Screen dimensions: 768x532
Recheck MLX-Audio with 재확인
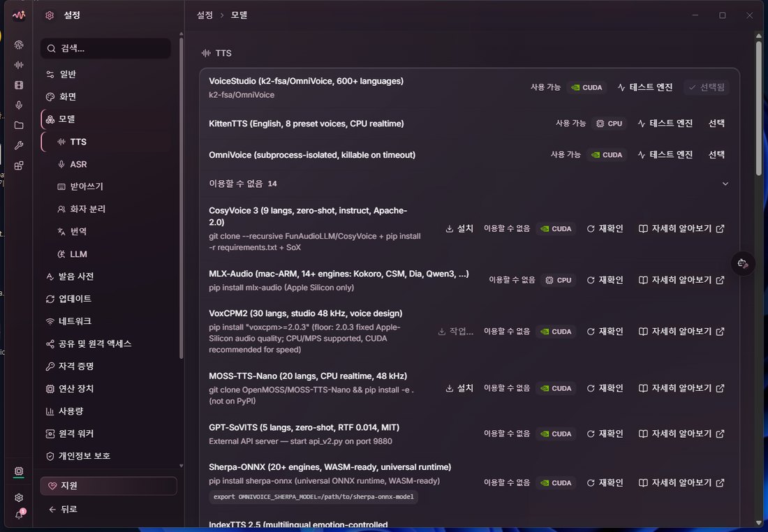point(605,280)
